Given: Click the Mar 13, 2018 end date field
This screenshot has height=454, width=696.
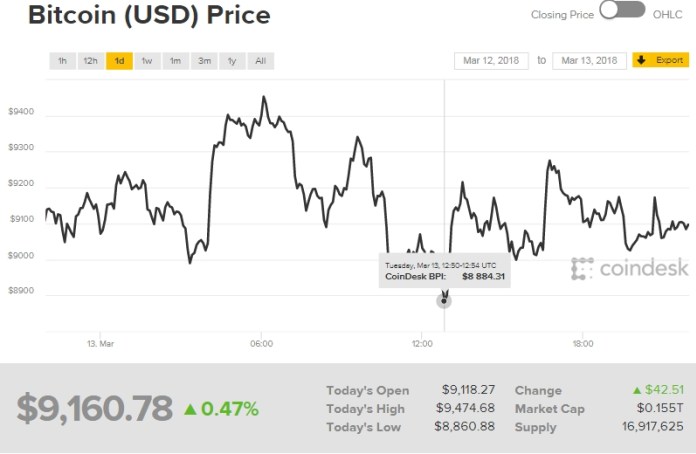Looking at the screenshot, I should (589, 61).
